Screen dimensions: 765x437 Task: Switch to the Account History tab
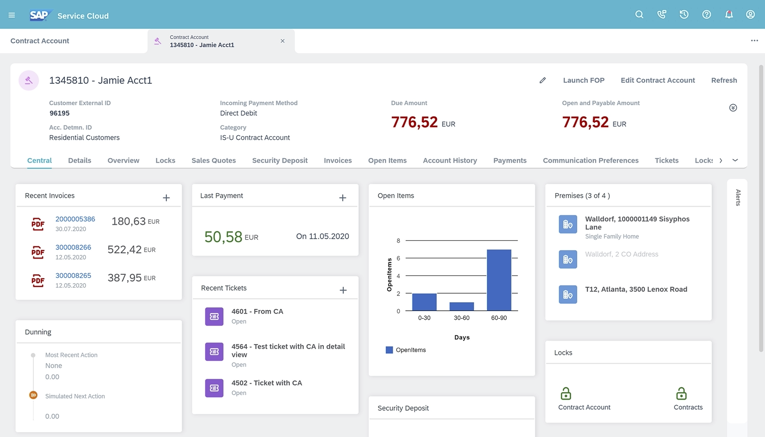click(x=449, y=160)
